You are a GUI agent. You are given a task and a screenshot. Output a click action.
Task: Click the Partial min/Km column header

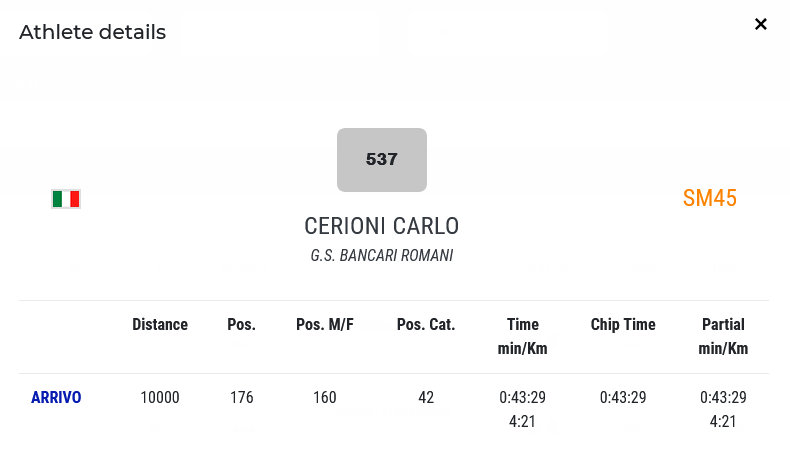(x=723, y=336)
